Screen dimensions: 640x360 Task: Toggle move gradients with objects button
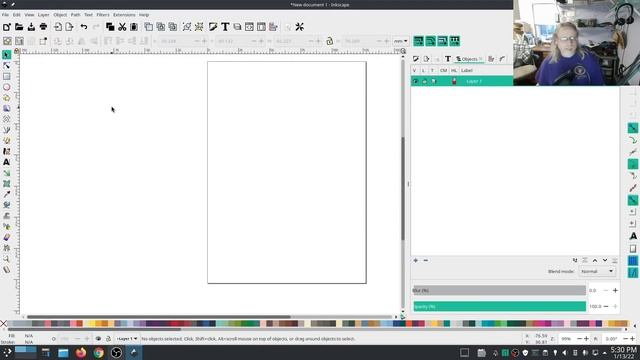click(x=442, y=41)
